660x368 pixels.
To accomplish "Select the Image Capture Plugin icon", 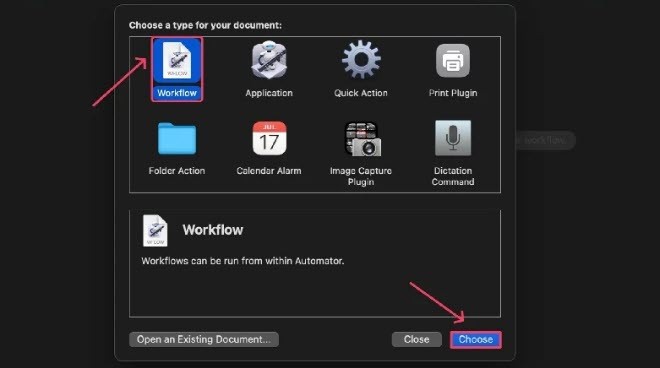I will pyautogui.click(x=362, y=139).
